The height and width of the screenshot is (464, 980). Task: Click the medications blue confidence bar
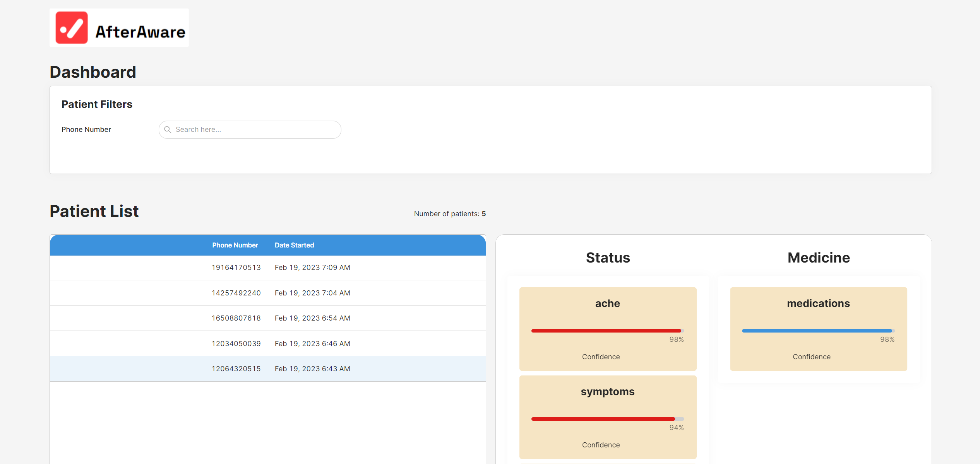[817, 331]
